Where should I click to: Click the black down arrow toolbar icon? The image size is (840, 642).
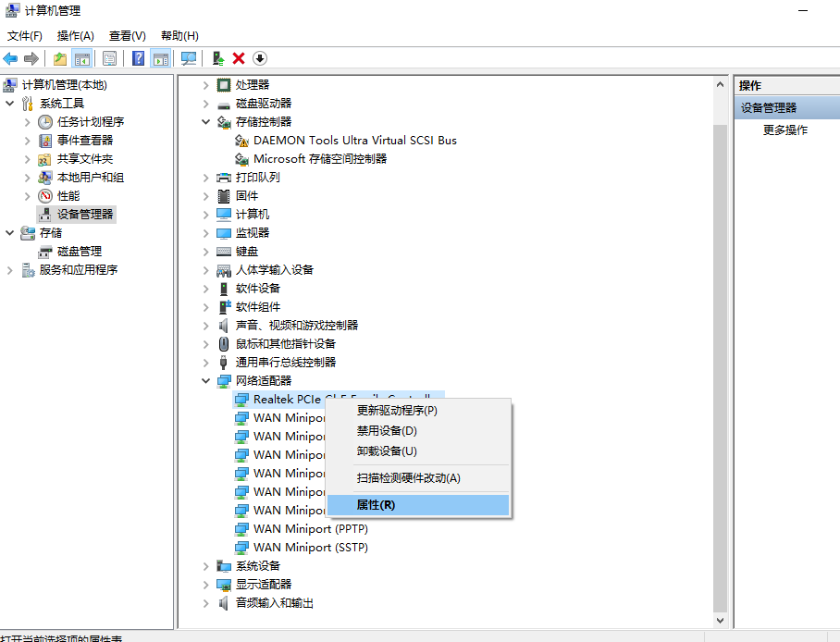coord(260,58)
